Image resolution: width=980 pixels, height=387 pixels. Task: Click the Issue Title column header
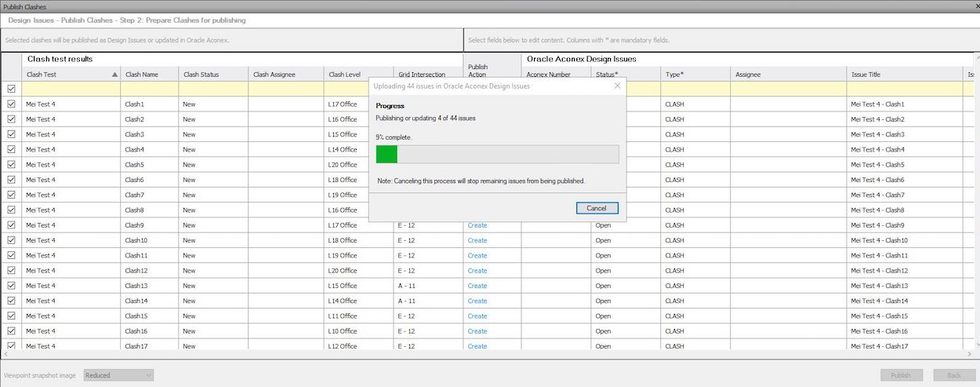905,75
